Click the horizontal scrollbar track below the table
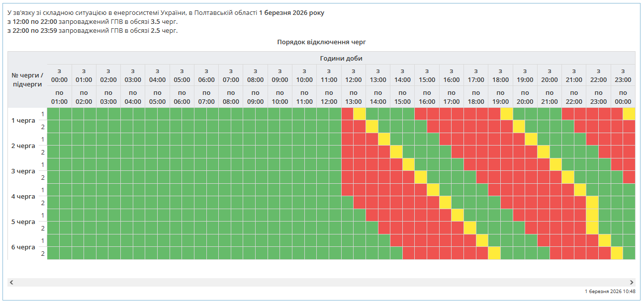 [321, 282]
